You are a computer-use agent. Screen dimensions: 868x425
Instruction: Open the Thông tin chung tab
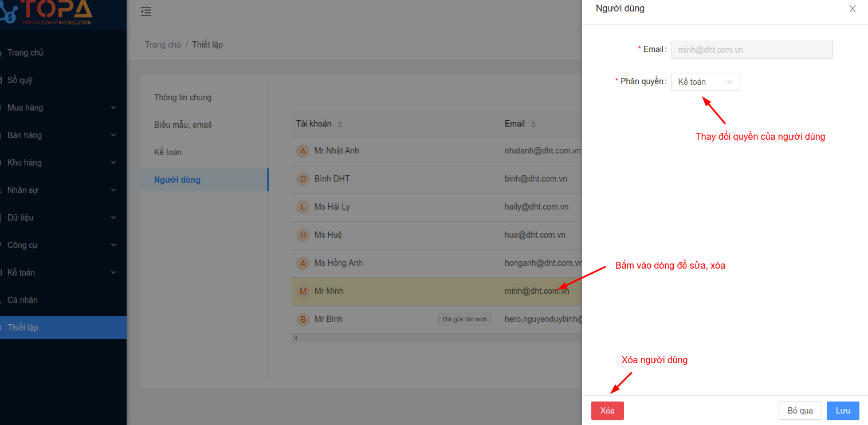pos(183,97)
